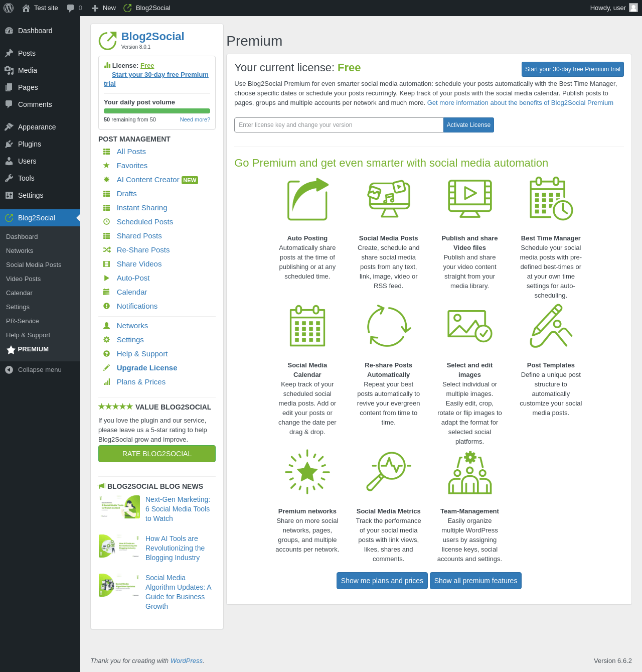This screenshot has width=642, height=672.
Task: Click Show me plans and prices button
Action: click(x=382, y=581)
